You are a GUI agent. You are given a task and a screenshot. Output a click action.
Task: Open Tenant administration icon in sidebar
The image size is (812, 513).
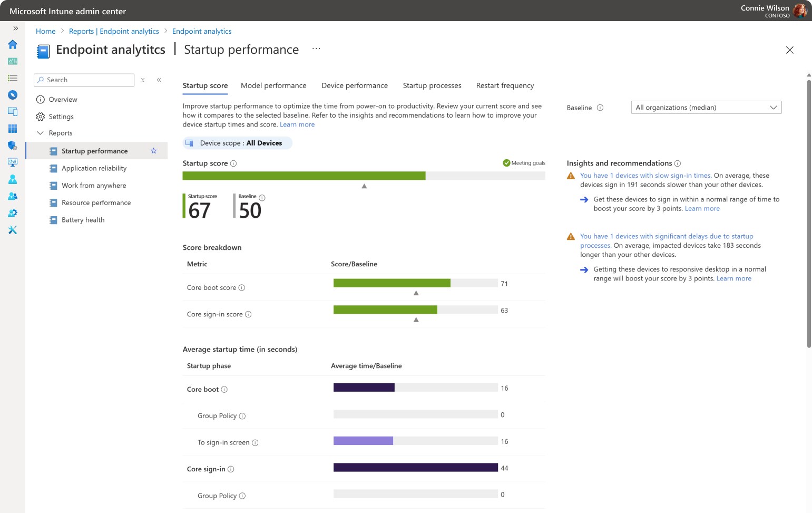click(13, 213)
